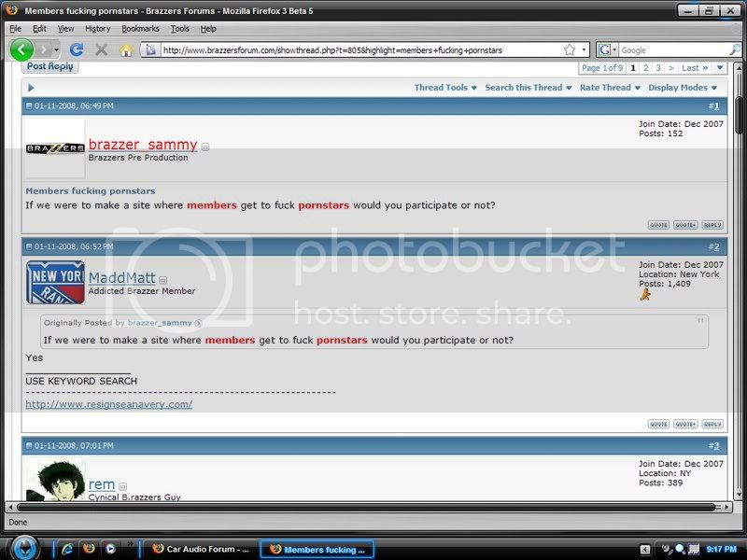Bookmark this page with the star icon

[x=570, y=49]
